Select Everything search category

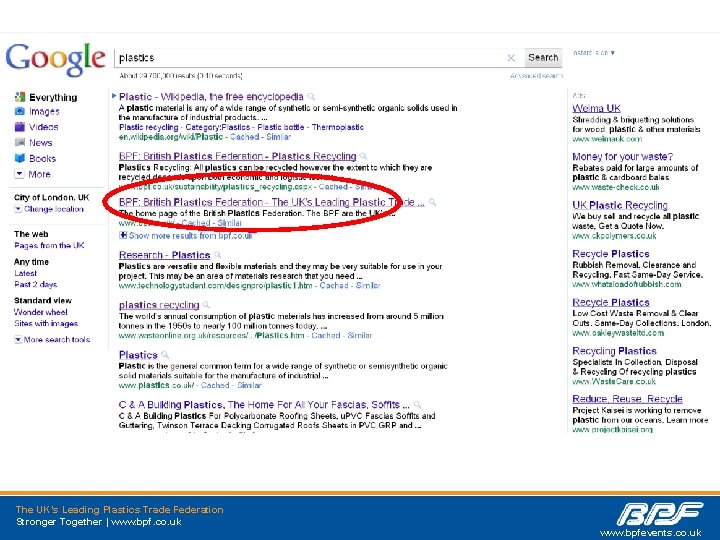point(53,97)
